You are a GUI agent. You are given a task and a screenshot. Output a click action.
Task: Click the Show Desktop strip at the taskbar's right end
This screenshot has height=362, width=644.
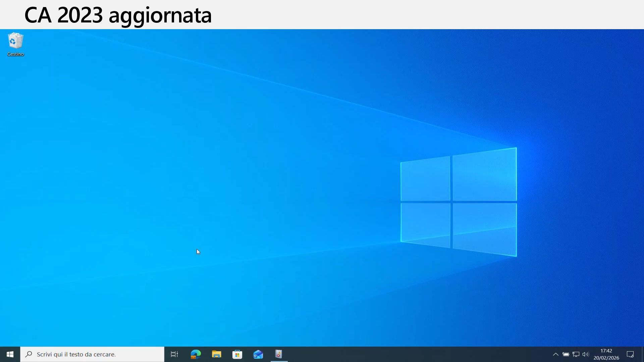pos(643,354)
